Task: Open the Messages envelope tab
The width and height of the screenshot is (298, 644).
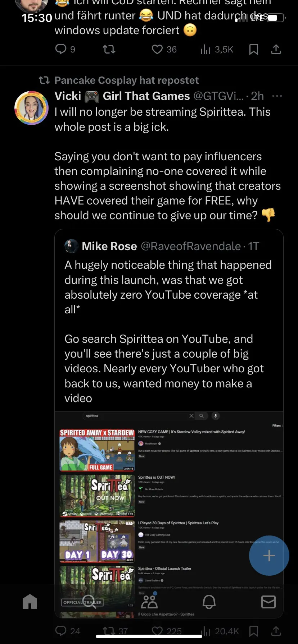Action: click(268, 602)
